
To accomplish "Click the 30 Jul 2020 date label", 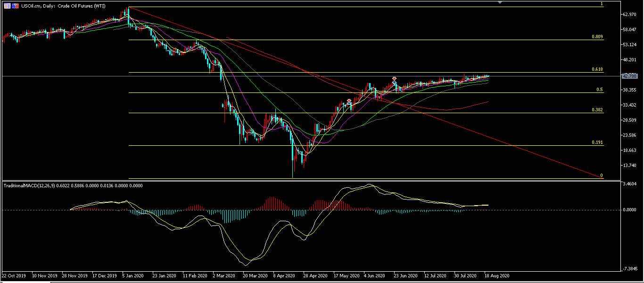I will coord(465,275).
